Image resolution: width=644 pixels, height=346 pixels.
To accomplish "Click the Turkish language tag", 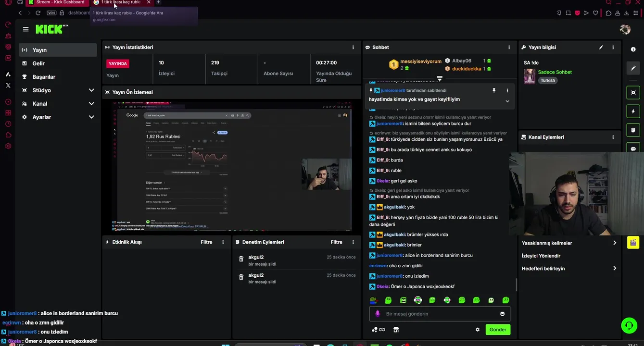I will coord(548,81).
